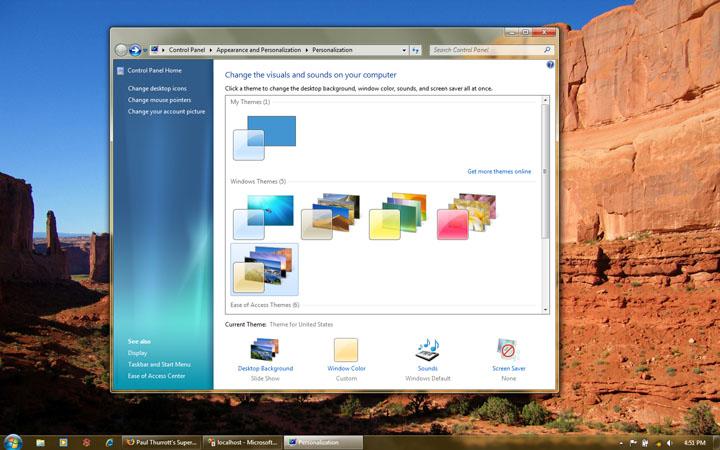Select the blue theme under My Themes

click(x=264, y=138)
